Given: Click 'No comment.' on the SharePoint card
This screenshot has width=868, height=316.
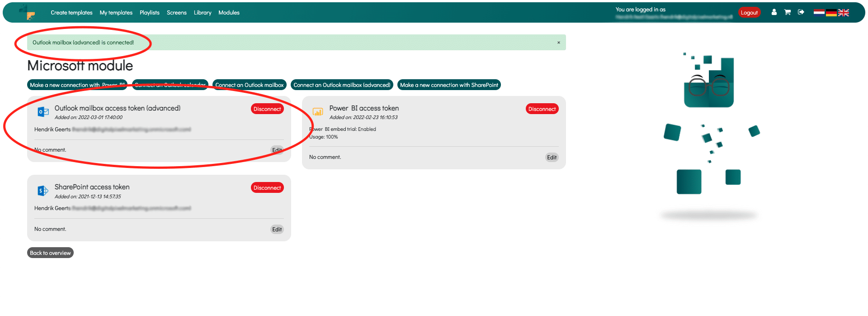Looking at the screenshot, I should (50, 229).
